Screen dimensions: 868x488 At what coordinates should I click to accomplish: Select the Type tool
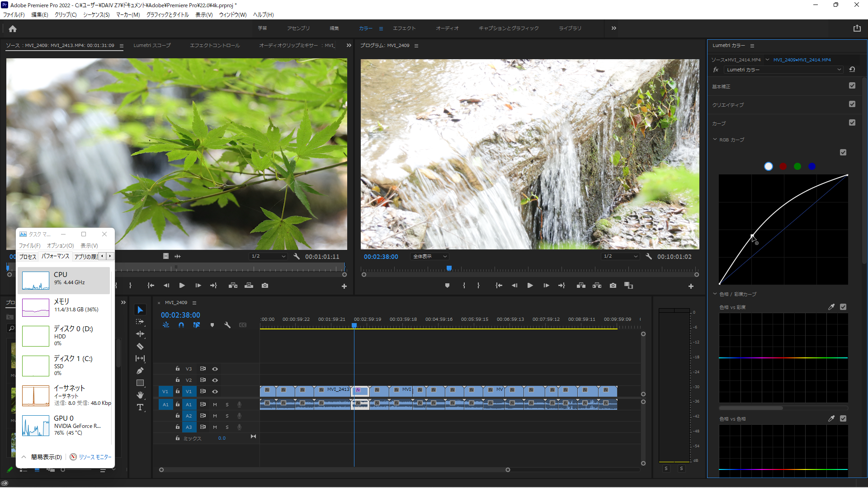[x=140, y=408]
